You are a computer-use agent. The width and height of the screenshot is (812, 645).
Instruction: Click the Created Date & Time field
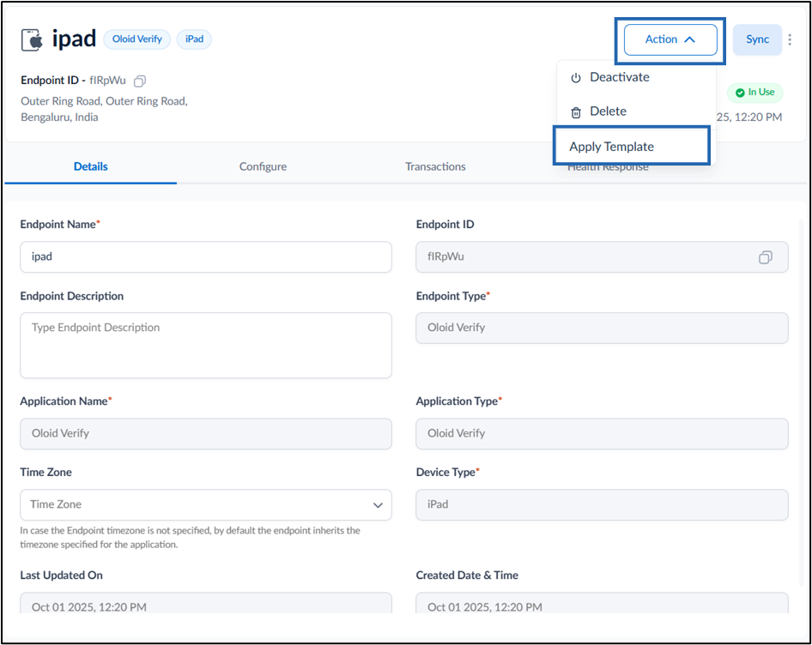pyautogui.click(x=602, y=604)
